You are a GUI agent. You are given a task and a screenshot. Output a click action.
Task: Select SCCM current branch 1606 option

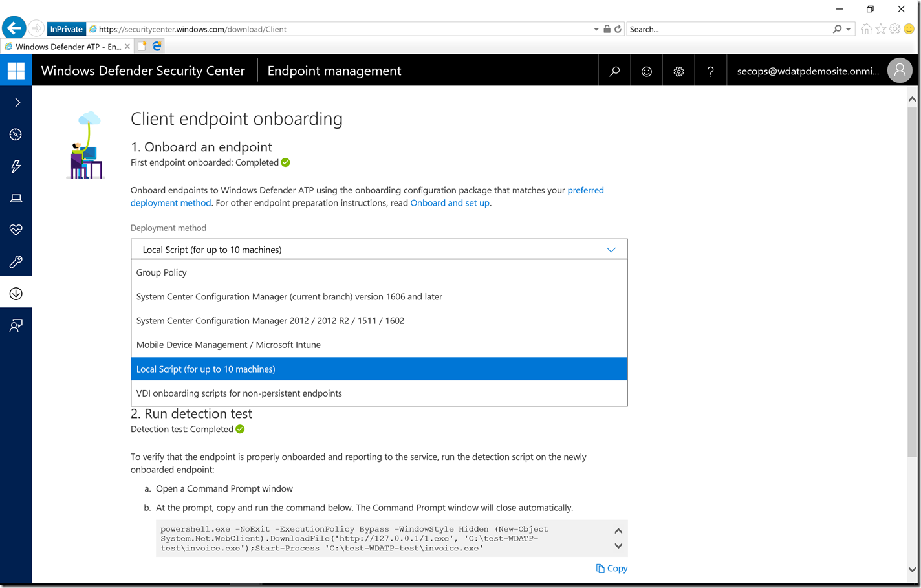click(379, 297)
